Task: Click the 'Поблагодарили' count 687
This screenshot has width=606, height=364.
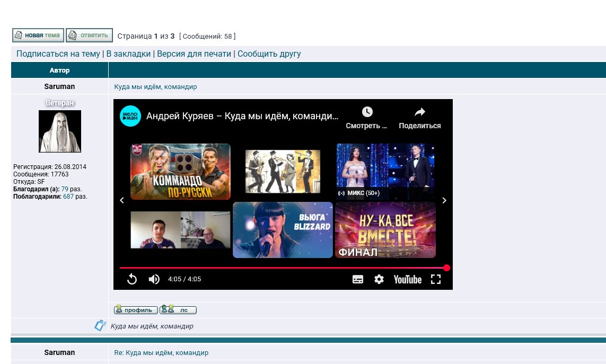Action: (68, 196)
